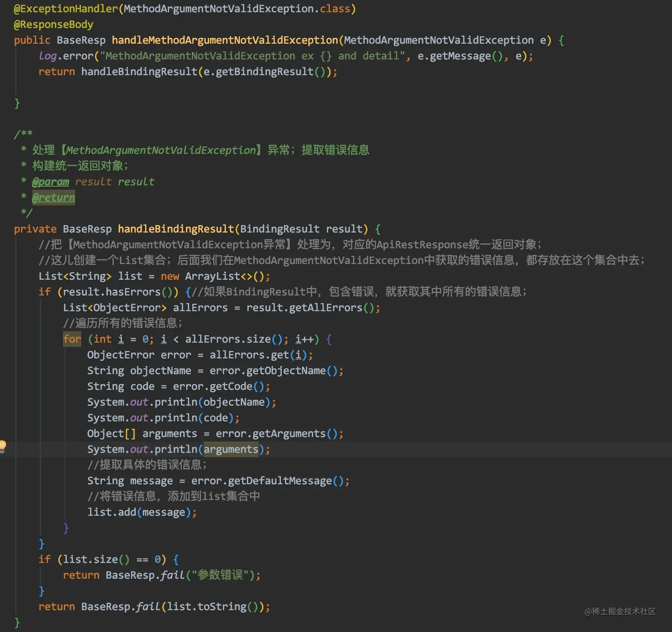This screenshot has height=632, width=672.
Task: Click the comment //提取具体的错误信息
Action: point(147,465)
